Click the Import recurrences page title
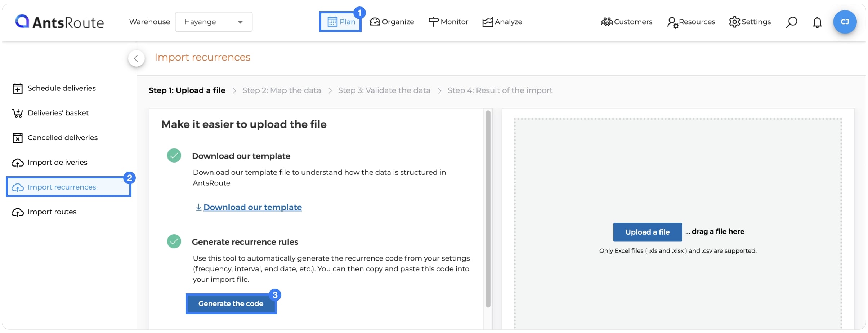 [x=202, y=57]
